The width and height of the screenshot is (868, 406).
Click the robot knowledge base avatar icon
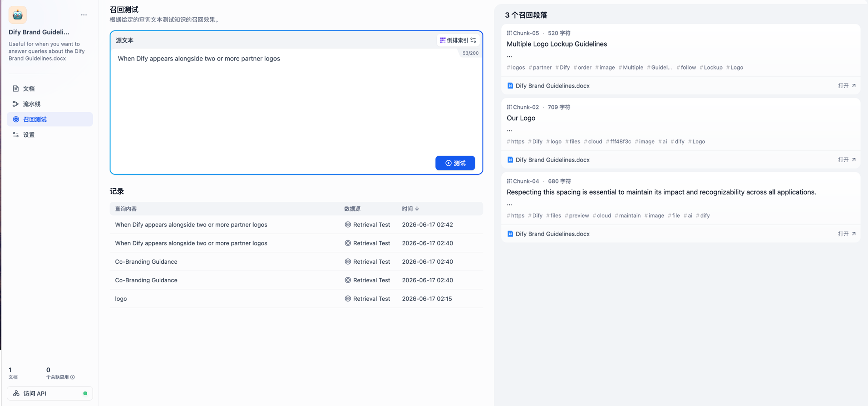point(18,15)
